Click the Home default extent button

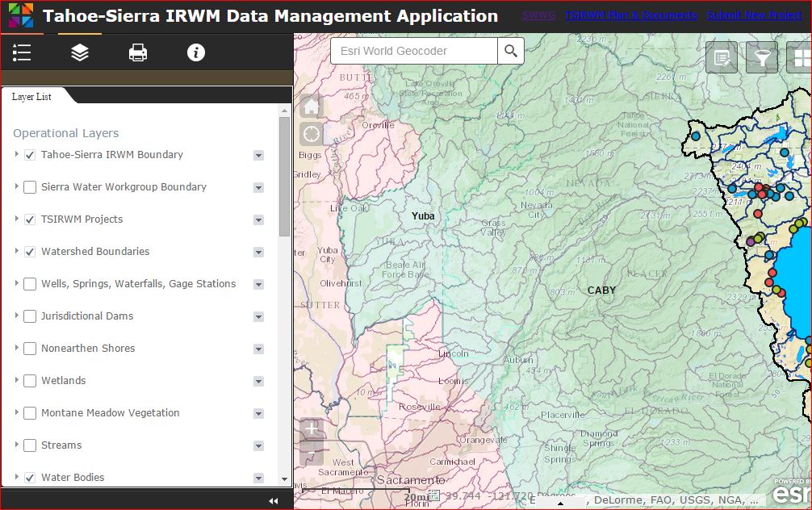point(312,107)
